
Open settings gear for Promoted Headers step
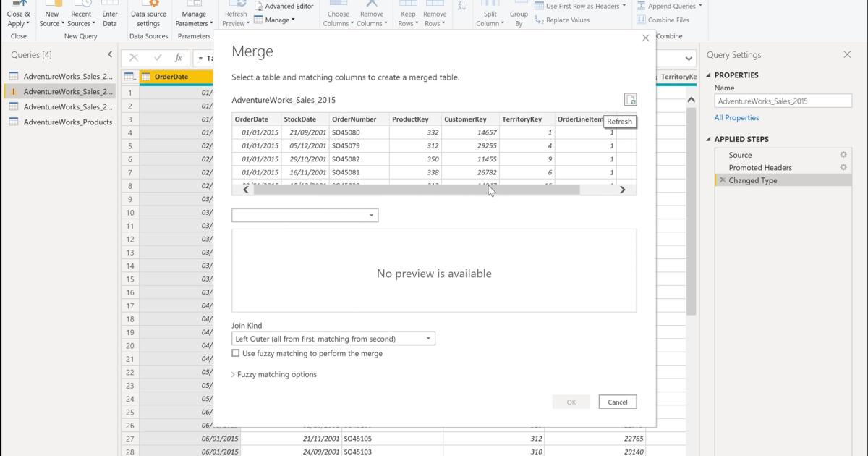(x=842, y=167)
